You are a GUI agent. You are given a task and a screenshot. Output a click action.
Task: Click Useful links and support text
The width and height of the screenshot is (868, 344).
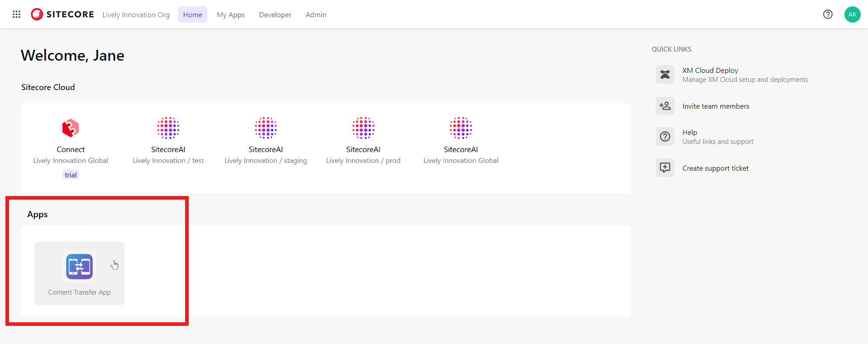[x=718, y=142]
